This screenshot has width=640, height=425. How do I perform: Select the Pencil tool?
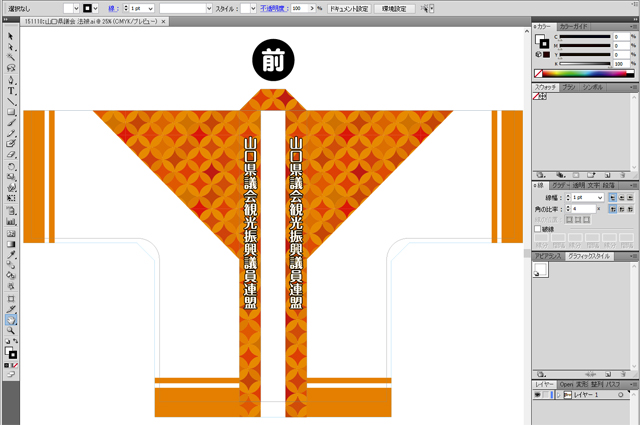click(11, 133)
